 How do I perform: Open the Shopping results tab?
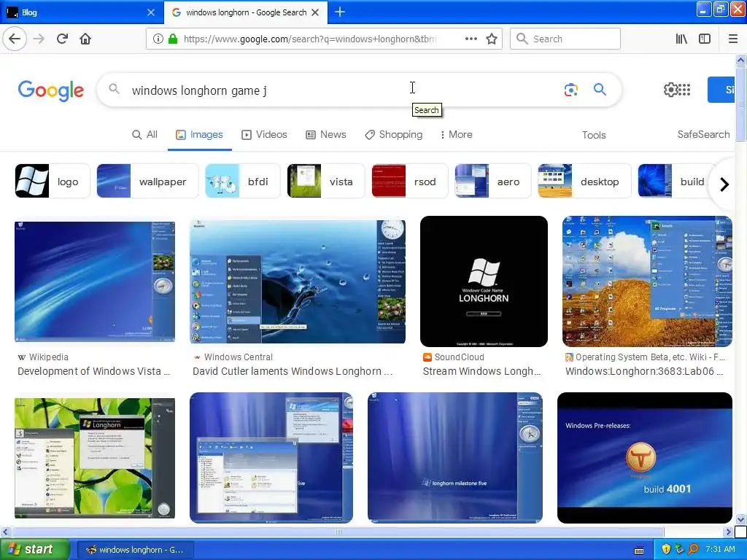point(394,135)
